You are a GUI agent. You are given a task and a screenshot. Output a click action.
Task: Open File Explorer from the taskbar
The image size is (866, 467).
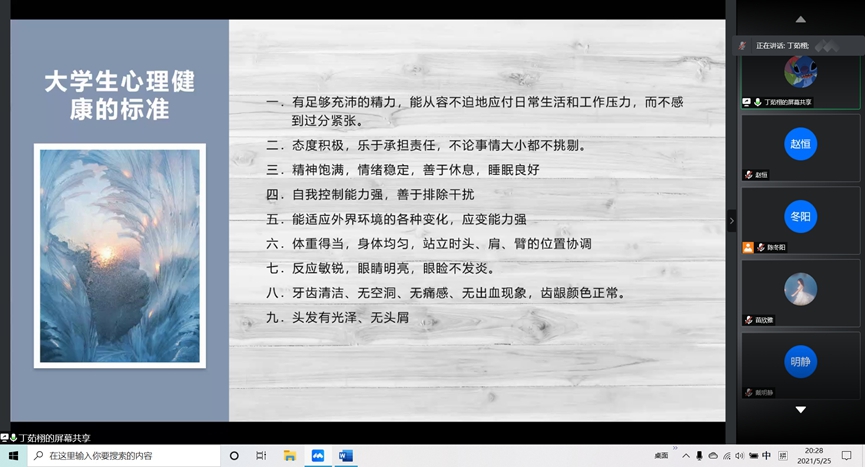coord(290,456)
